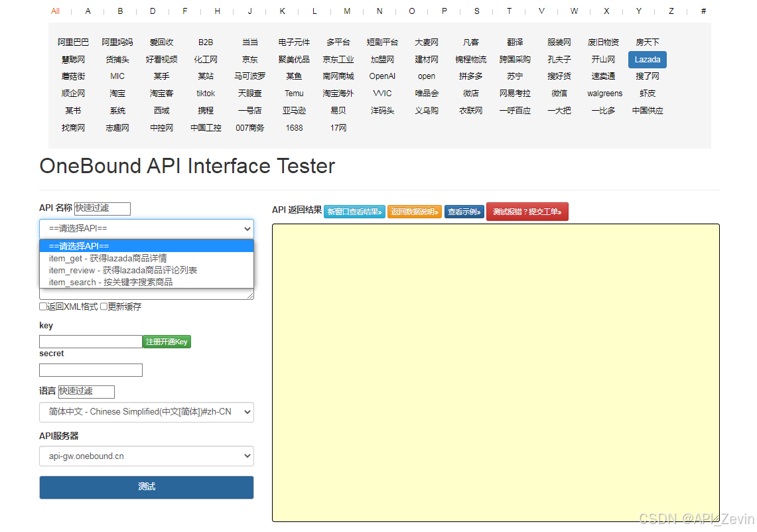Screen dimensions: 757x532
Task: Open the 翻译 platform link
Action: pos(515,42)
